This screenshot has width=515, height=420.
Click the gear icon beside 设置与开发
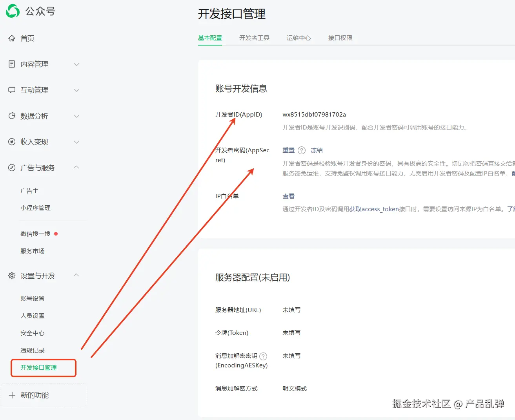12,276
